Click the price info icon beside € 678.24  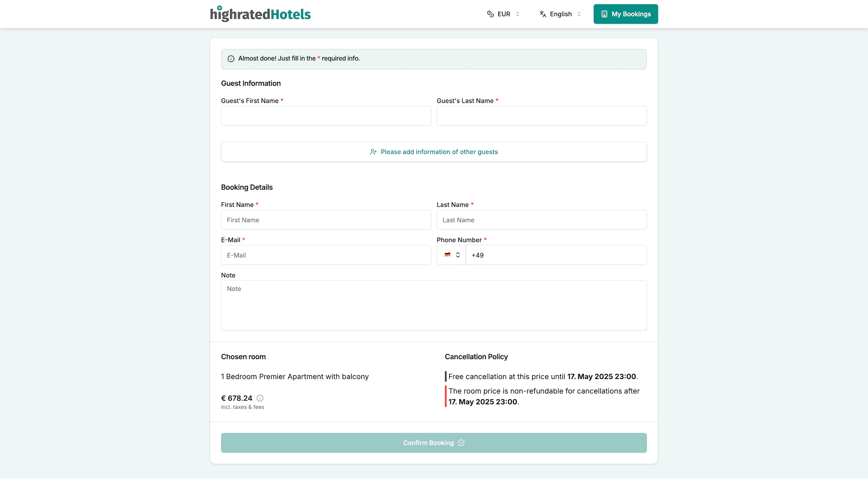260,398
